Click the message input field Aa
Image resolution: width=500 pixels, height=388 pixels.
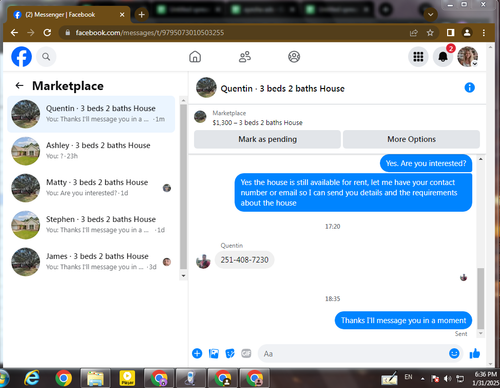(353, 354)
